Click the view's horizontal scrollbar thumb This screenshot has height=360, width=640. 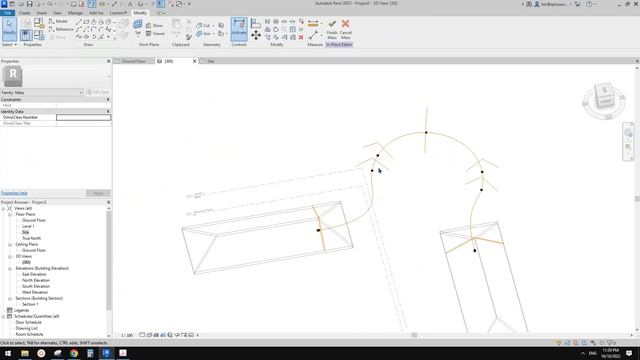414,335
